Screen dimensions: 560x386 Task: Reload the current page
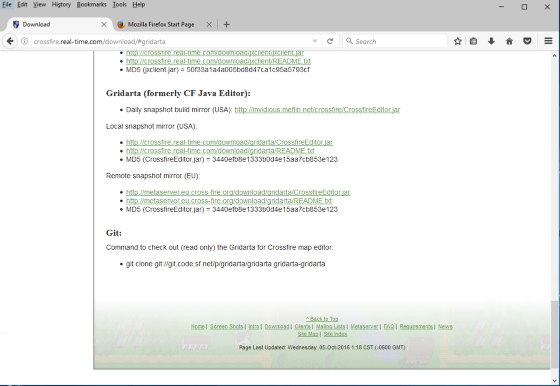click(x=330, y=41)
